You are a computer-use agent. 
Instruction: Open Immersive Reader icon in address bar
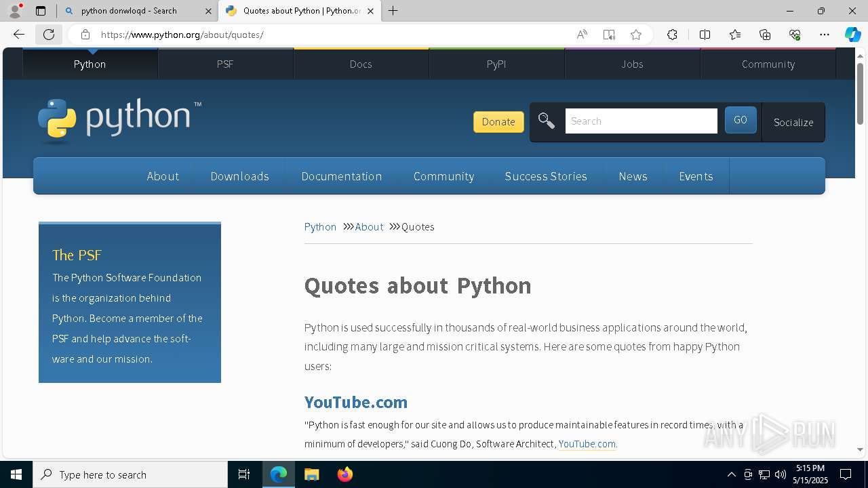click(609, 35)
